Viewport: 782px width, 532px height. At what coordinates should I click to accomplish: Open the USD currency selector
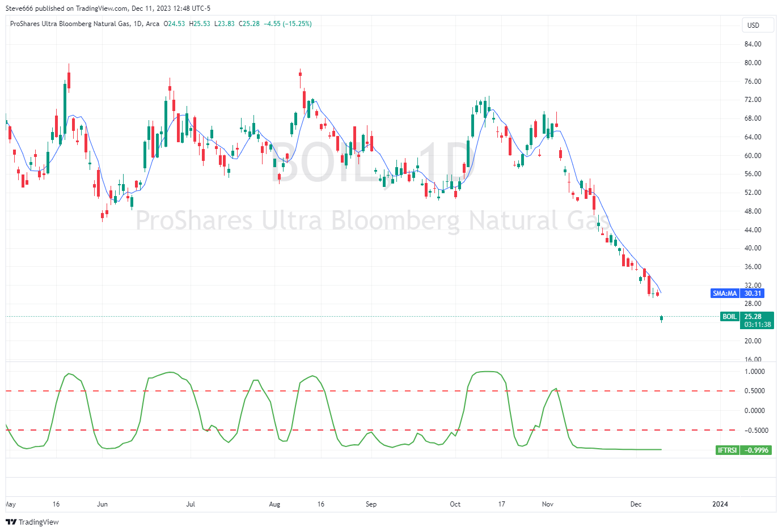click(758, 25)
